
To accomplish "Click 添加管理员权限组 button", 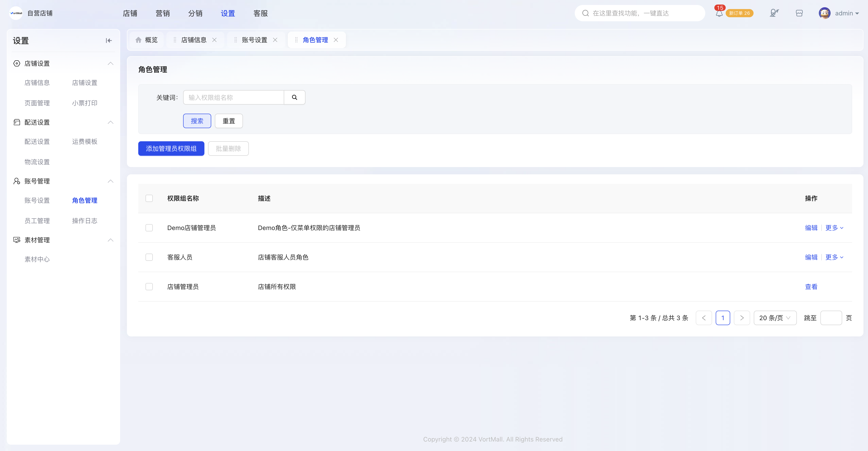I will [x=171, y=149].
